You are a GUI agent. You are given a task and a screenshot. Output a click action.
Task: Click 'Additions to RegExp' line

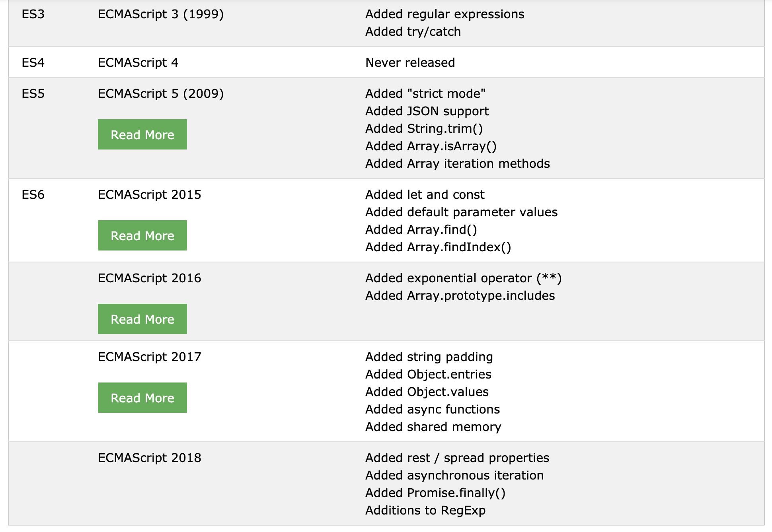[425, 511]
